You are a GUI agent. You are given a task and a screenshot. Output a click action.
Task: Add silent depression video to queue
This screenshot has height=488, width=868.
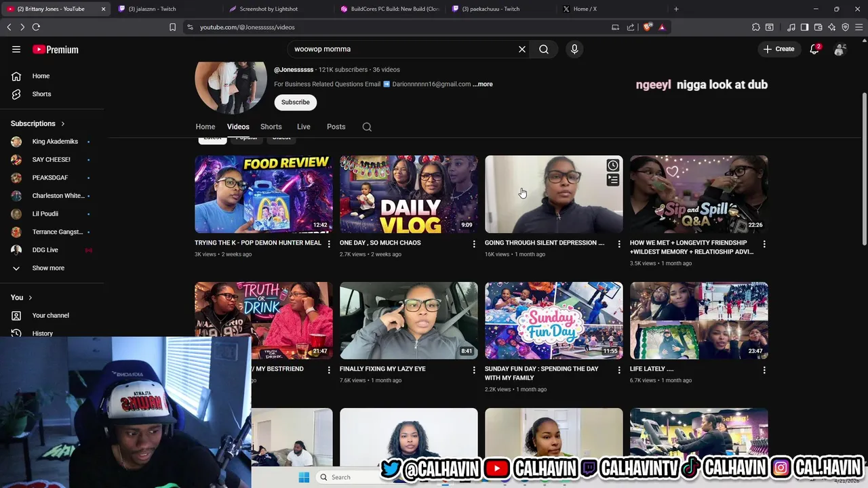click(x=613, y=180)
